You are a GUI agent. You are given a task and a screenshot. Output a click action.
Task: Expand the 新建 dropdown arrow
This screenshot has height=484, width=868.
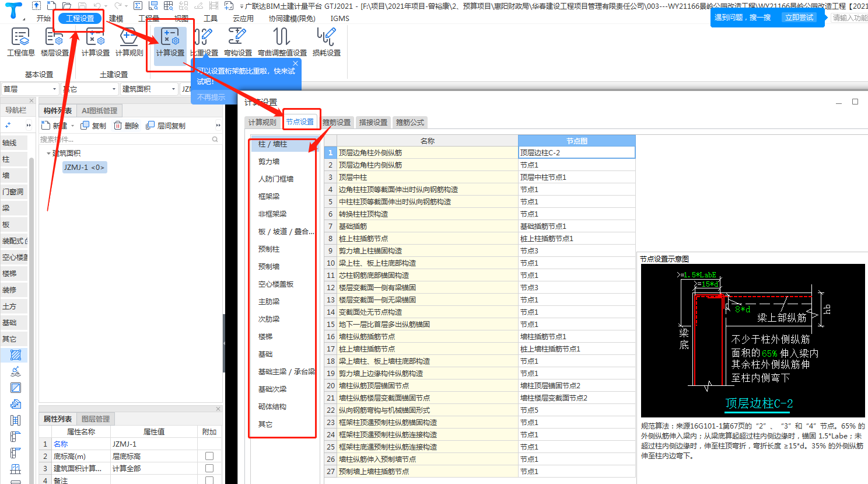point(72,126)
